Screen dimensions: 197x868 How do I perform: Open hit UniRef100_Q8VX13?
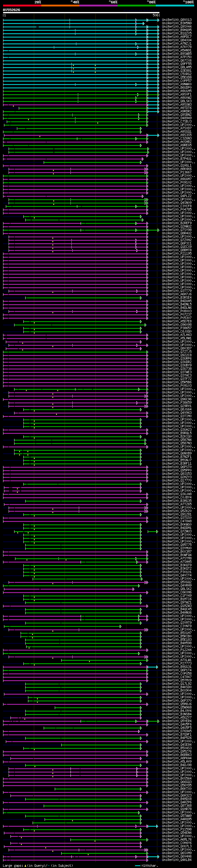tap(177, 20)
